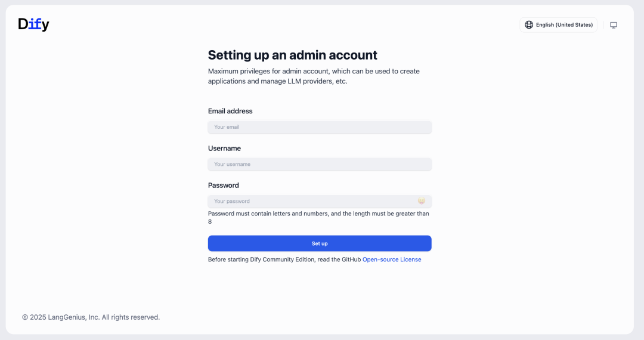Click the LangGenius copyright footer text
Image resolution: width=644 pixels, height=340 pixels.
click(x=91, y=317)
